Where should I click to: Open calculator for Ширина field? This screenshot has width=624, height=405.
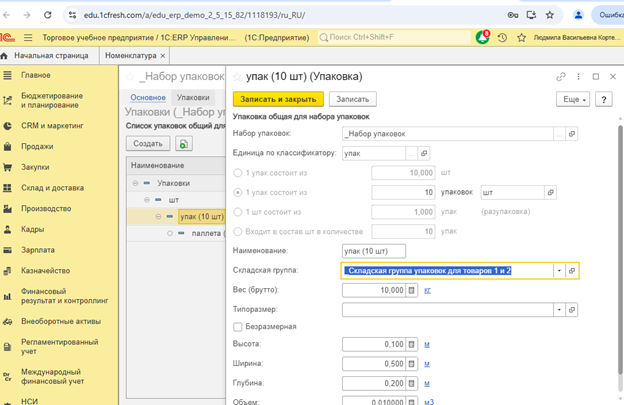(x=411, y=364)
